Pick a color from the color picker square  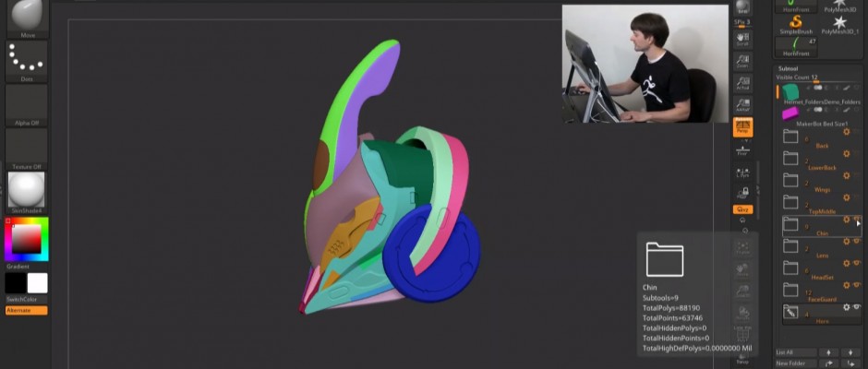pyautogui.click(x=25, y=239)
